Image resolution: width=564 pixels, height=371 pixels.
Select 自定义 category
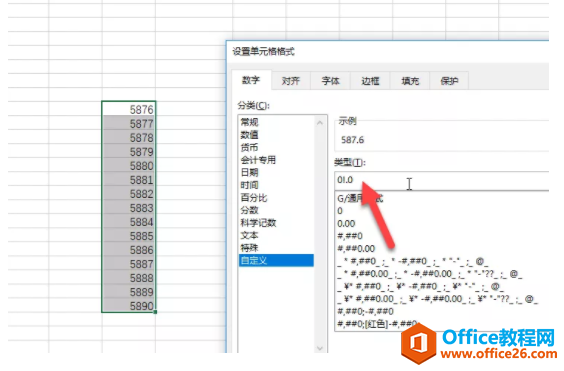point(276,261)
